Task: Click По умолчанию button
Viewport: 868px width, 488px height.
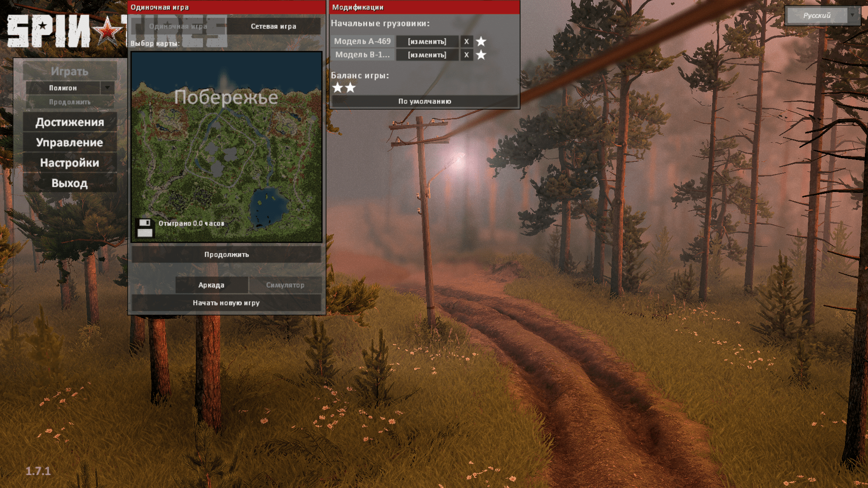Action: 425,101
